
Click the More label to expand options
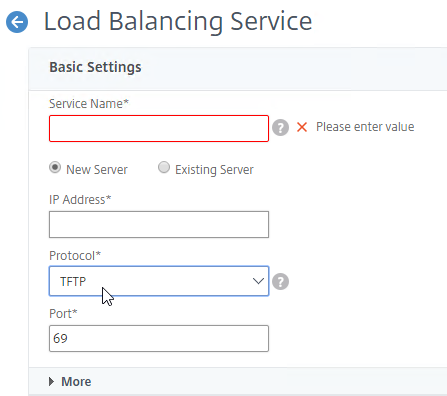coord(76,382)
